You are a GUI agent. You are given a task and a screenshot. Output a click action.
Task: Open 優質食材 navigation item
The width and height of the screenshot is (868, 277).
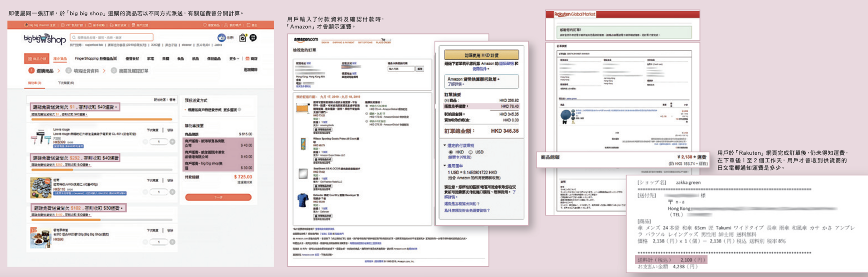click(x=132, y=58)
